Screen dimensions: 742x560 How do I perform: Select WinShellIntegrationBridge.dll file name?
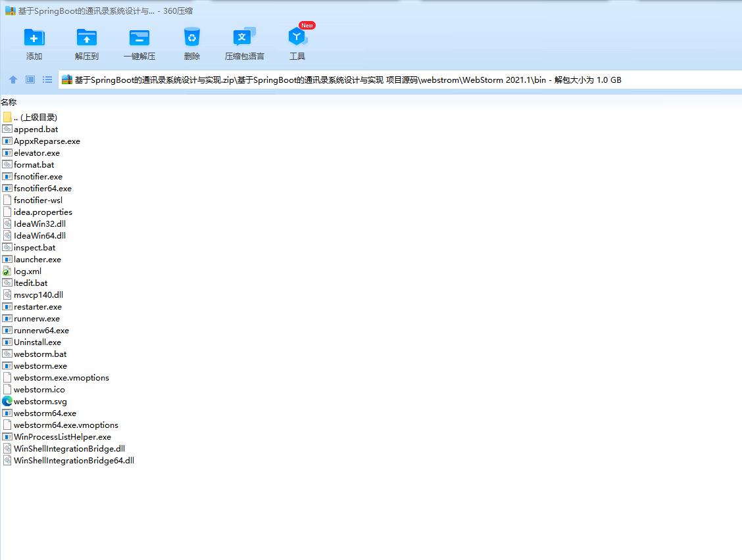pyautogui.click(x=70, y=449)
